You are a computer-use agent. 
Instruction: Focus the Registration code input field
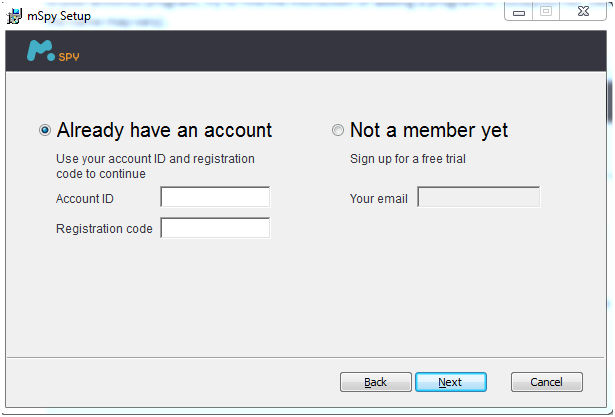[215, 228]
